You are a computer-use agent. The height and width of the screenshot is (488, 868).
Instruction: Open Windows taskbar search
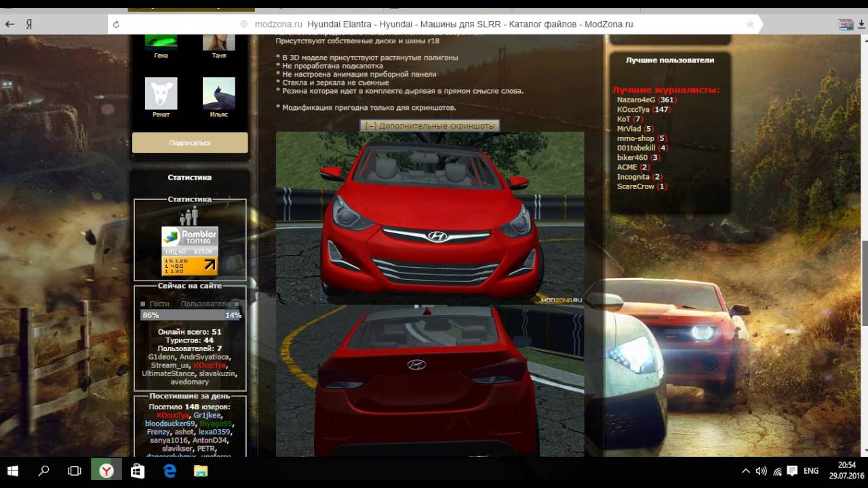pos(43,470)
